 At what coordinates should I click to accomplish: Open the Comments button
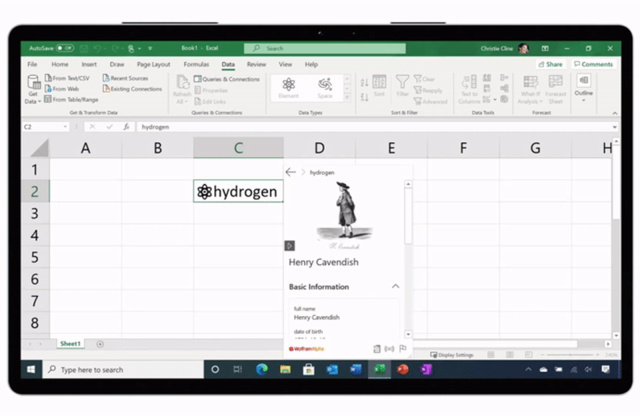tap(593, 64)
